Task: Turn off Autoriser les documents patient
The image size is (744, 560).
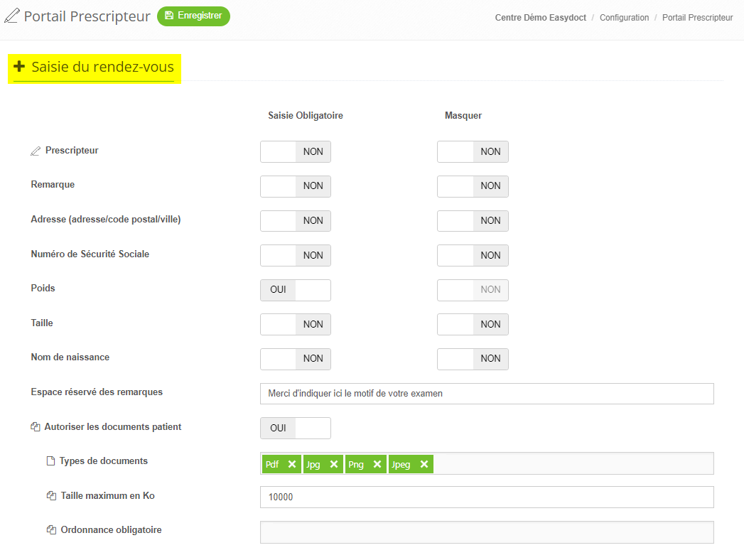Action: pyautogui.click(x=295, y=428)
